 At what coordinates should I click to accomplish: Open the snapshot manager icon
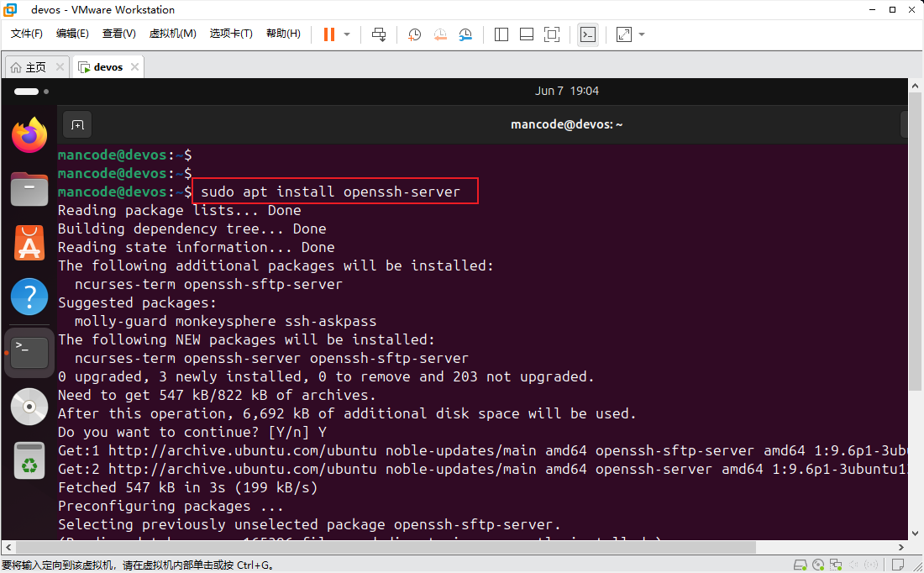tap(465, 34)
